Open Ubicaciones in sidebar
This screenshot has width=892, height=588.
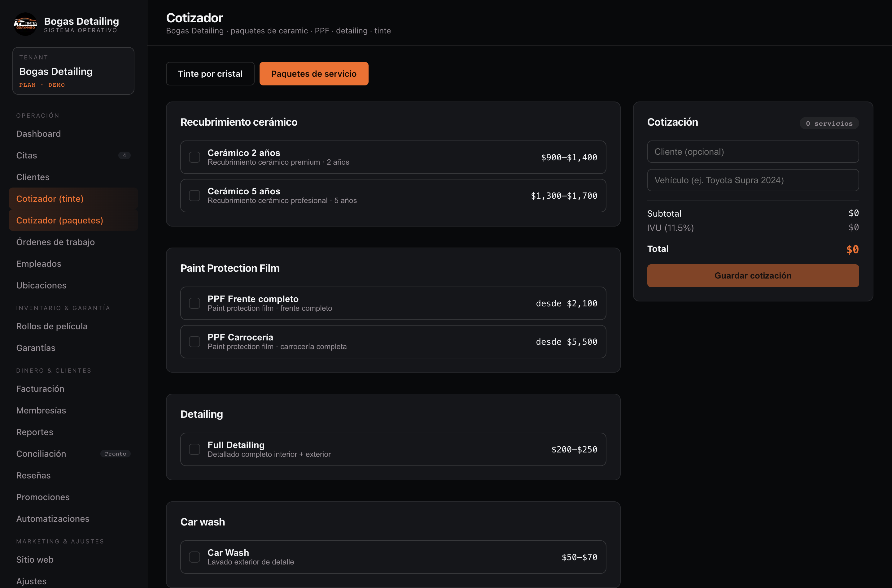73,285
